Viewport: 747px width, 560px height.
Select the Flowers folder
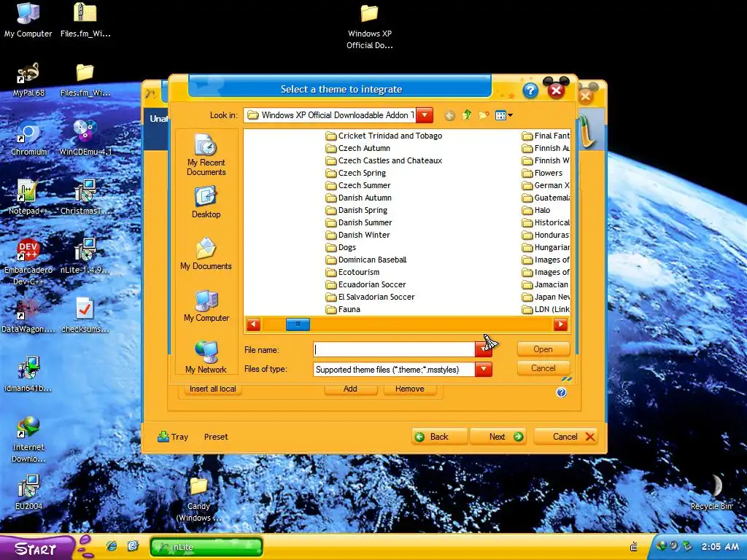click(542, 173)
